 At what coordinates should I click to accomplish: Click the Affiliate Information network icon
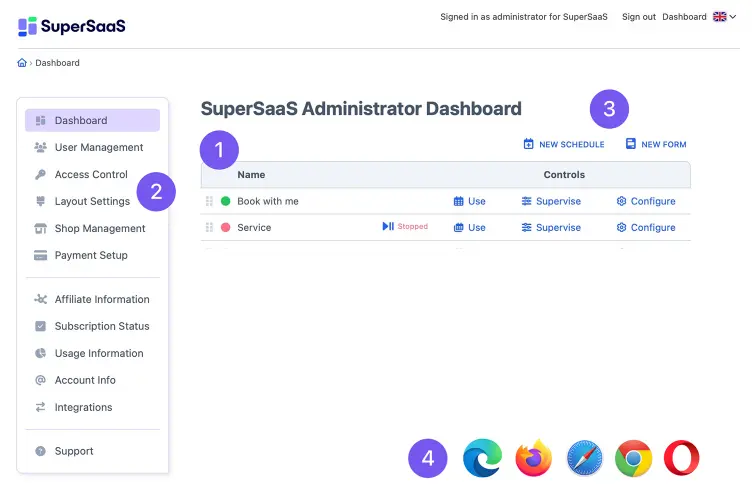[x=40, y=299]
